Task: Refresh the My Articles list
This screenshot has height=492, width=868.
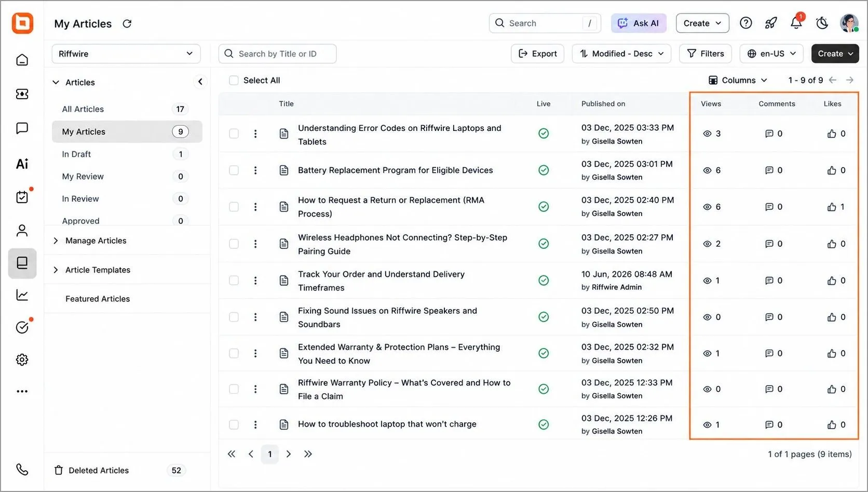Action: click(x=127, y=23)
